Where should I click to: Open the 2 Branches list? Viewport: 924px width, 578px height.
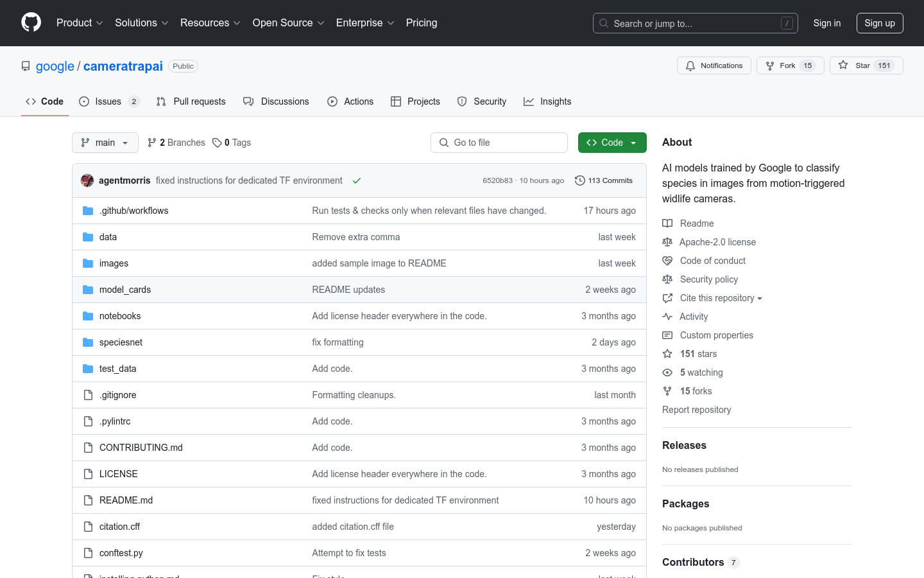[x=176, y=143]
